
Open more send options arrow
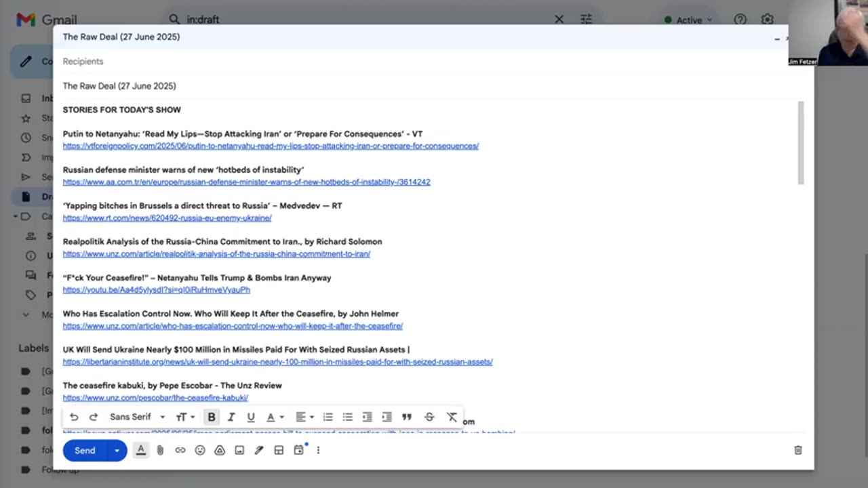[117, 451]
